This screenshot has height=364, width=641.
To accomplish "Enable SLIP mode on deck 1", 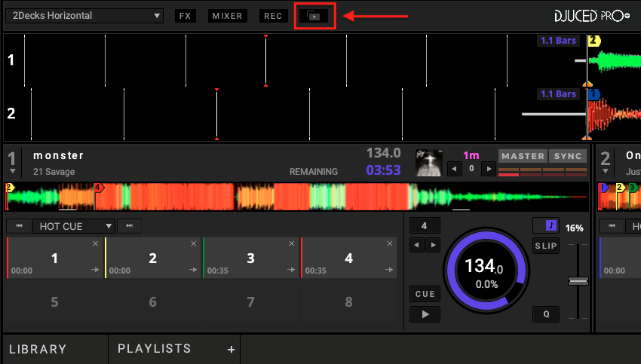I will (x=545, y=246).
